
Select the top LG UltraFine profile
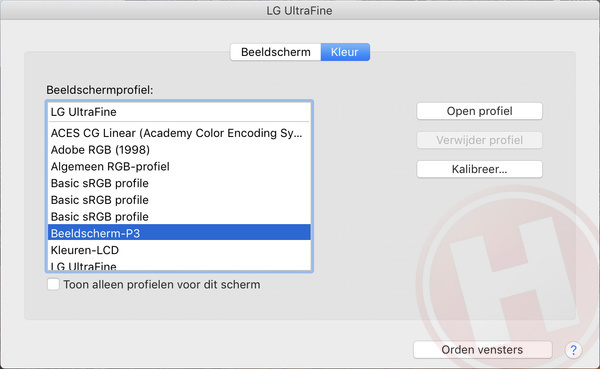click(179, 112)
